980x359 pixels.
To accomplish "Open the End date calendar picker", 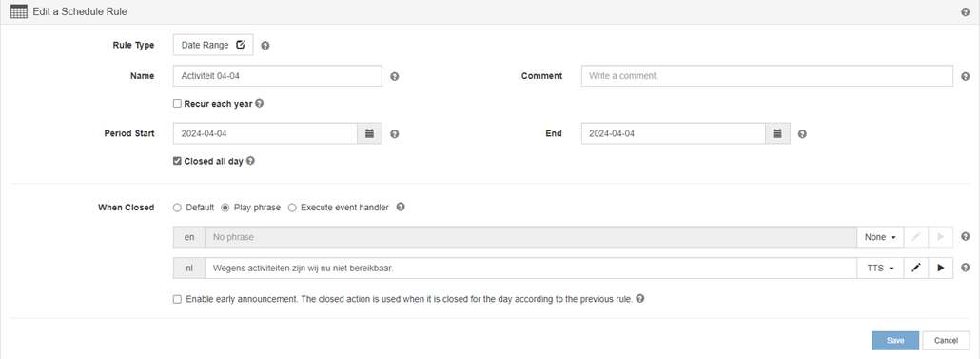I will [777, 133].
